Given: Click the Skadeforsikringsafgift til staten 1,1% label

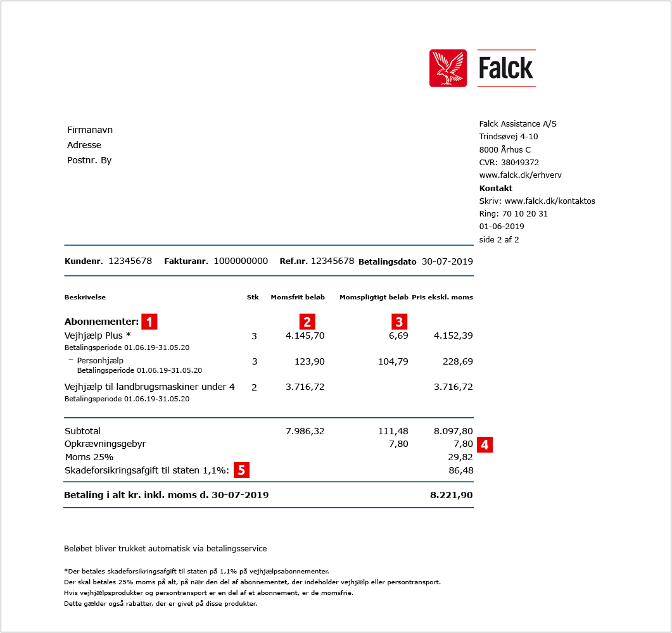Looking at the screenshot, I should pos(146,470).
